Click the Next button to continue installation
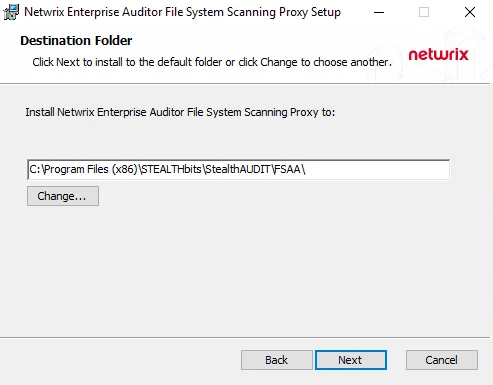Image resolution: width=493 pixels, height=385 pixels. [x=351, y=360]
